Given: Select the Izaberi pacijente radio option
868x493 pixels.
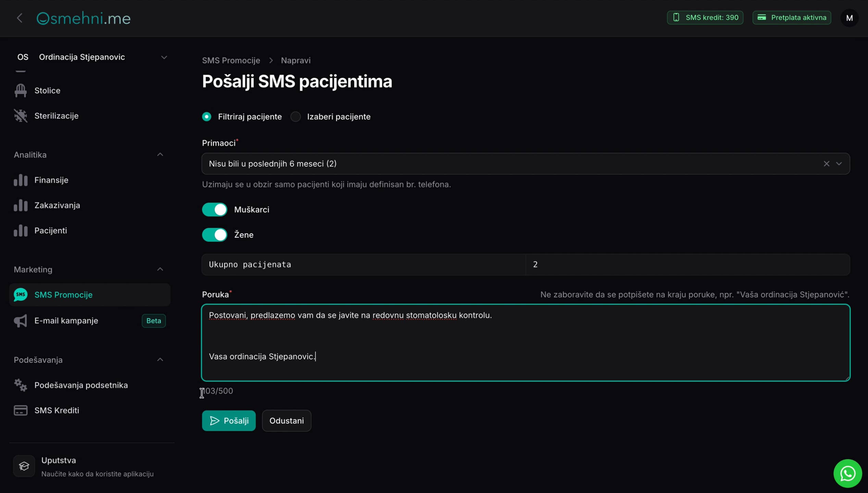Looking at the screenshot, I should tap(296, 117).
